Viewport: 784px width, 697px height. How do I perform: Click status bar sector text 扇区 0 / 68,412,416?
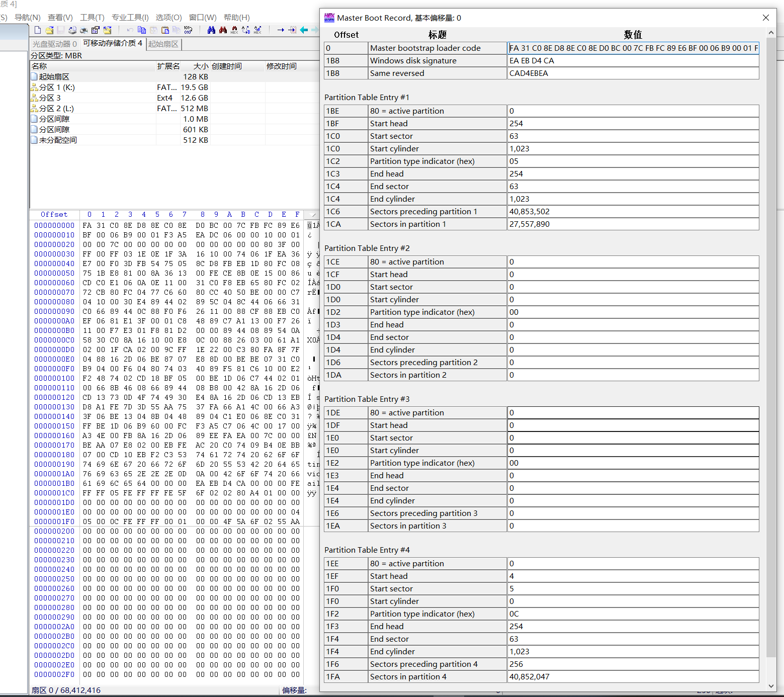tap(66, 690)
